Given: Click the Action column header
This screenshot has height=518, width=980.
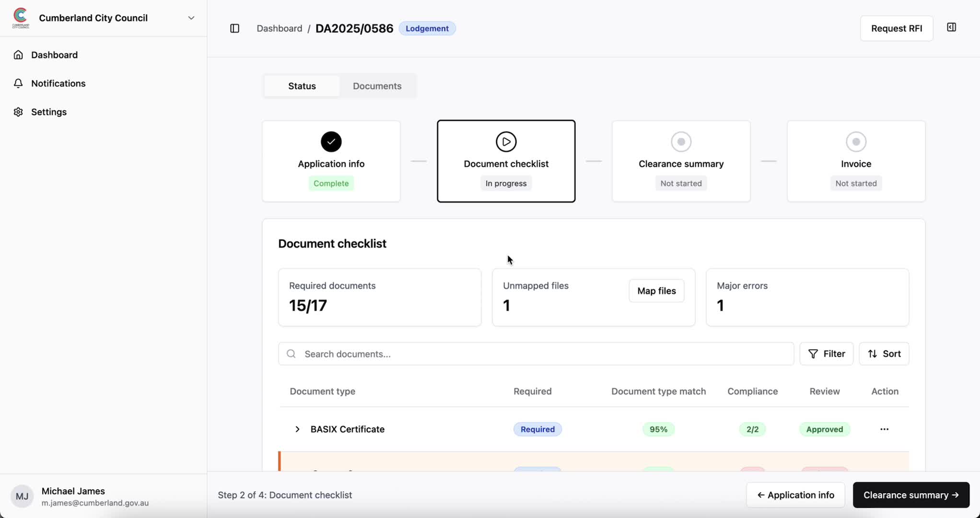Looking at the screenshot, I should [x=885, y=391].
